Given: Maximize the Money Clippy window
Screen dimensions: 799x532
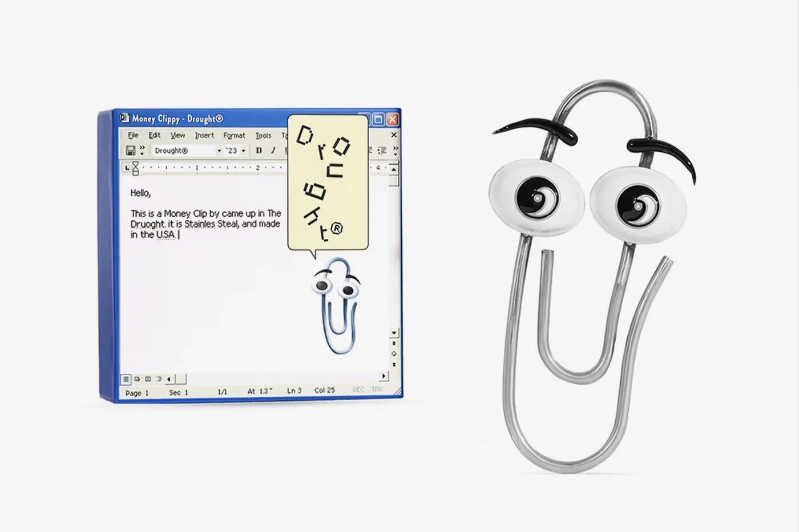Looking at the screenshot, I should point(378,119).
